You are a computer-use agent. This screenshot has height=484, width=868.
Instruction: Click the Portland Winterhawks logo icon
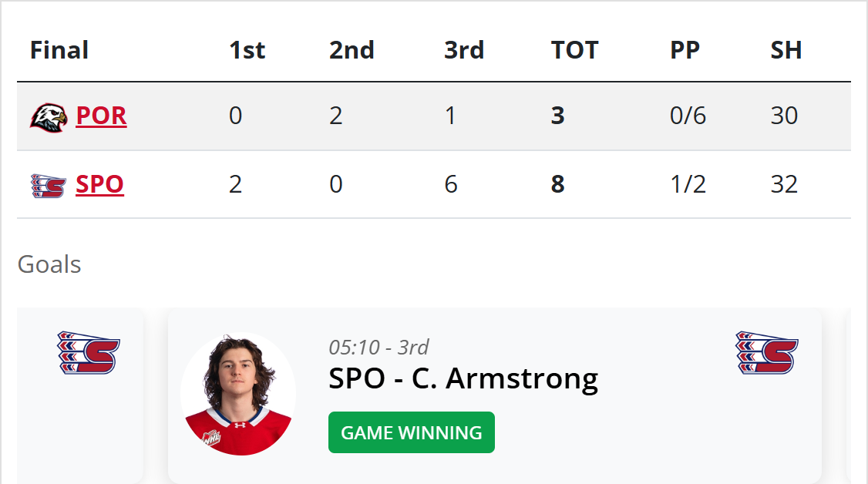tap(49, 116)
